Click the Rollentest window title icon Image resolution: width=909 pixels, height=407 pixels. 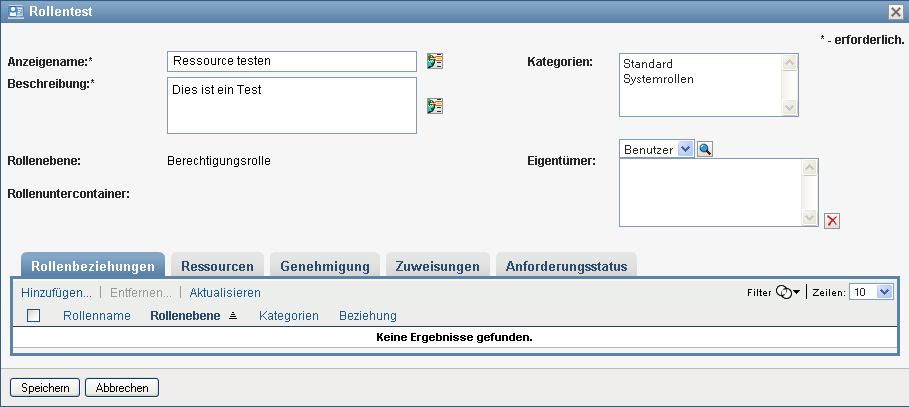15,11
